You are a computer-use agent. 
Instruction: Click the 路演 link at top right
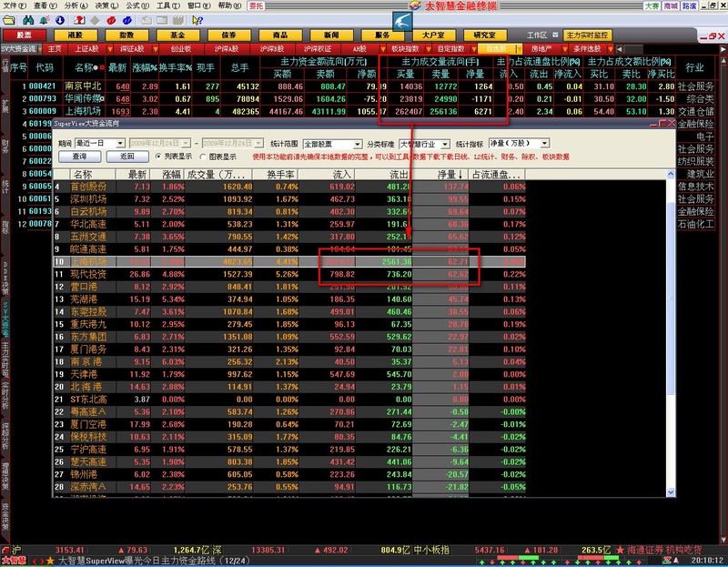pyautogui.click(x=690, y=5)
